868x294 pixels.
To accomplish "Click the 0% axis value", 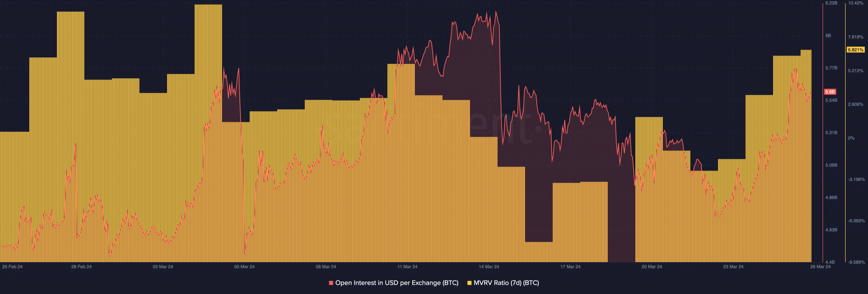I will [x=851, y=138].
